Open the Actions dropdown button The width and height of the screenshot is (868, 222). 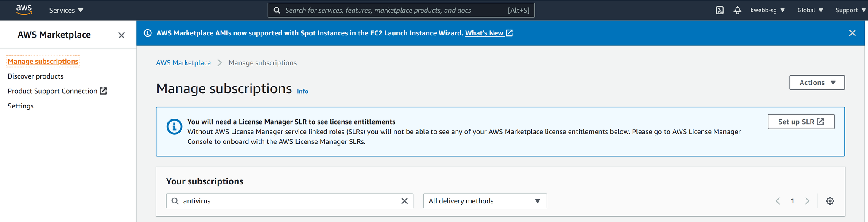[817, 82]
